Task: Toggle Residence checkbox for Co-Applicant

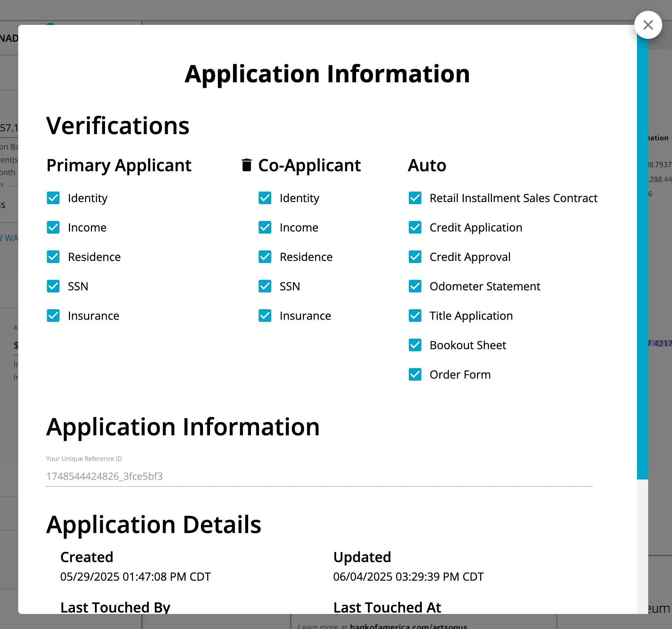Action: pos(265,257)
